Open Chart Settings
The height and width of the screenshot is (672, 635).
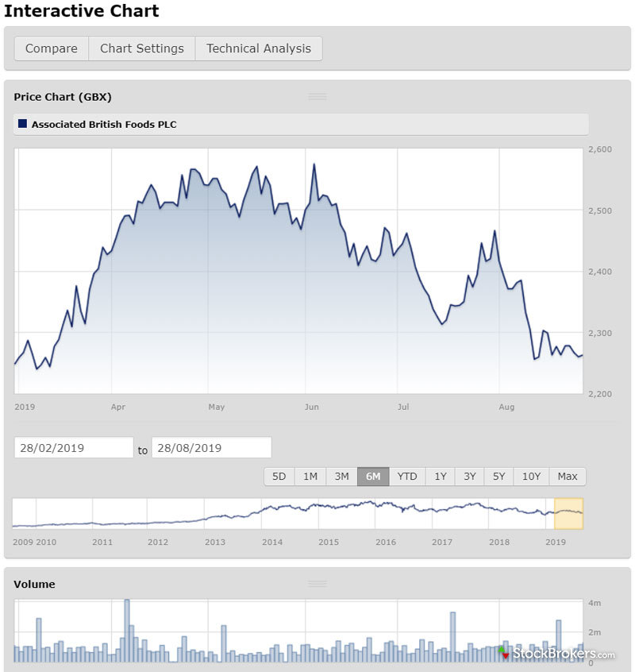[142, 48]
